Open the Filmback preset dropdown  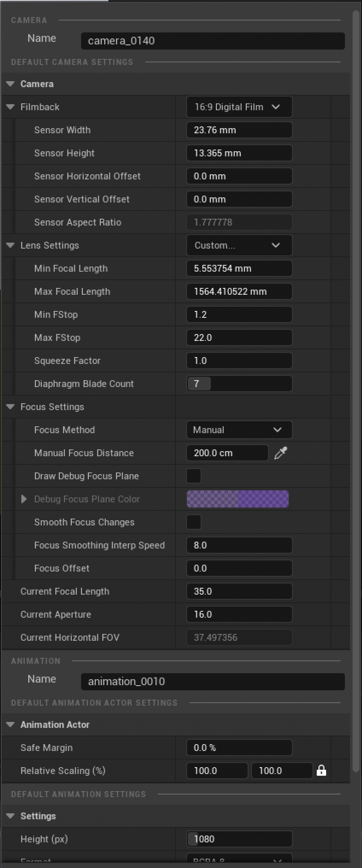(x=239, y=107)
